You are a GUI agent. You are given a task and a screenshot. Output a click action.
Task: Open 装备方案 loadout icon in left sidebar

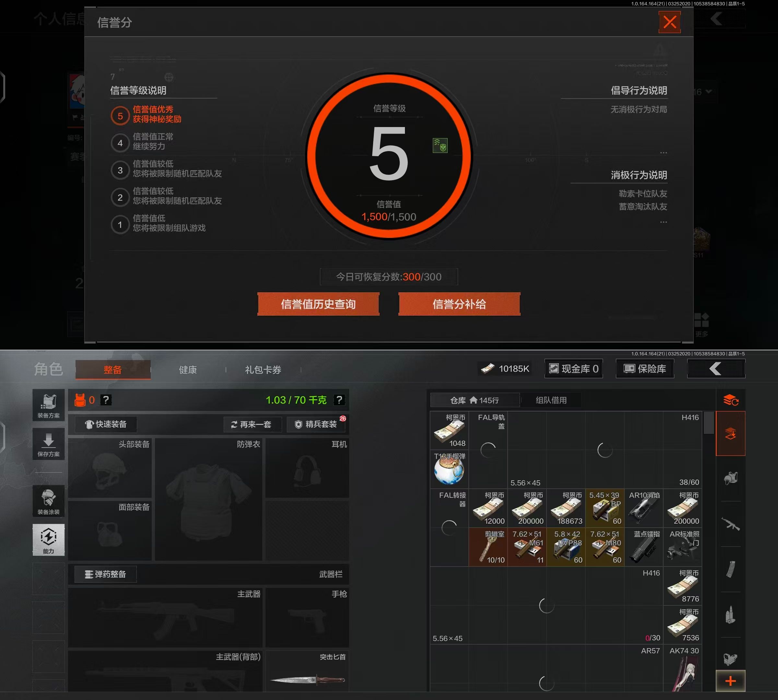[x=49, y=406]
